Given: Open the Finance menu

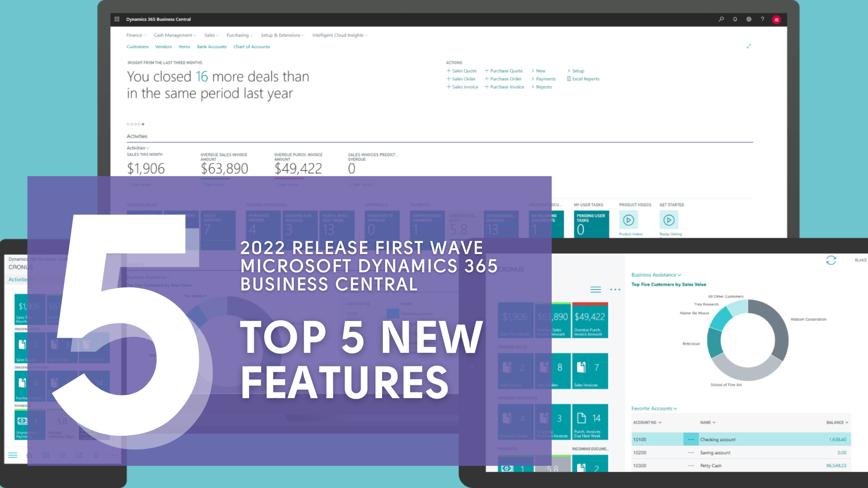Looking at the screenshot, I should tap(136, 35).
